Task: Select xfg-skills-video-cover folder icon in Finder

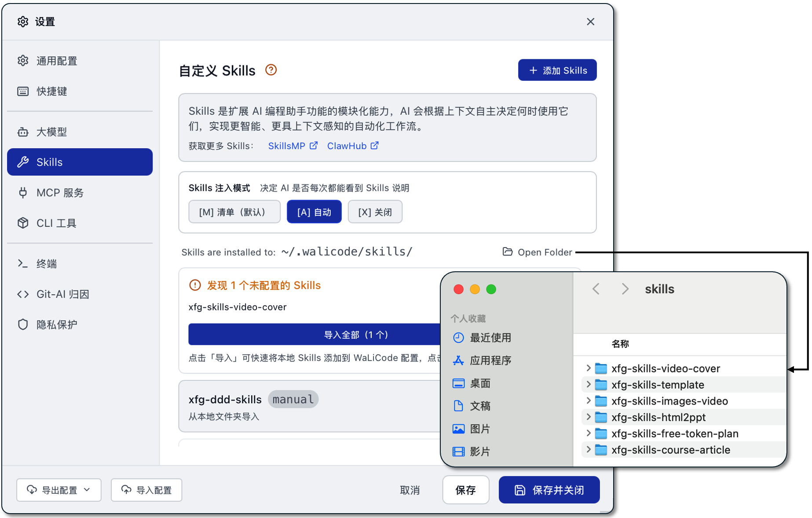Action: pyautogui.click(x=601, y=368)
